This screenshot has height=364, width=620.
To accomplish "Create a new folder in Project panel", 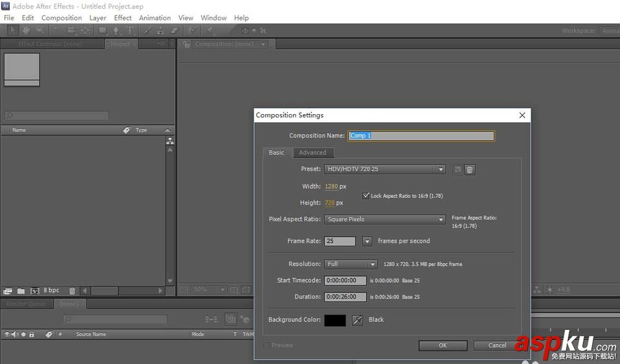I will point(21,291).
